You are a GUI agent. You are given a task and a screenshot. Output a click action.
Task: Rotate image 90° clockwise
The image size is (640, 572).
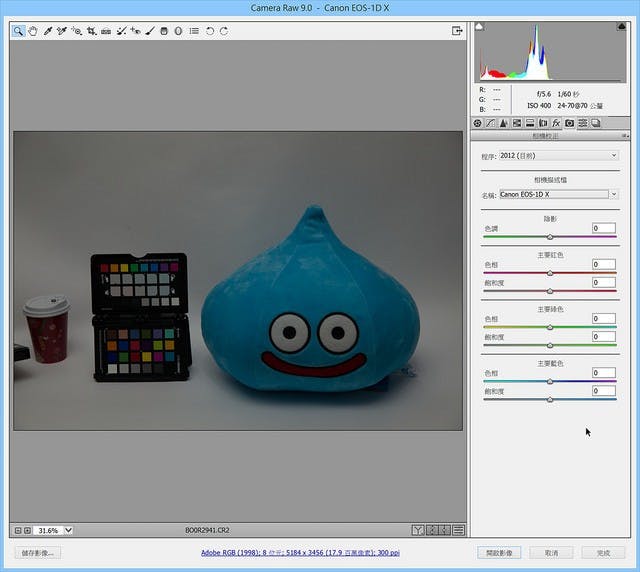coord(224,31)
